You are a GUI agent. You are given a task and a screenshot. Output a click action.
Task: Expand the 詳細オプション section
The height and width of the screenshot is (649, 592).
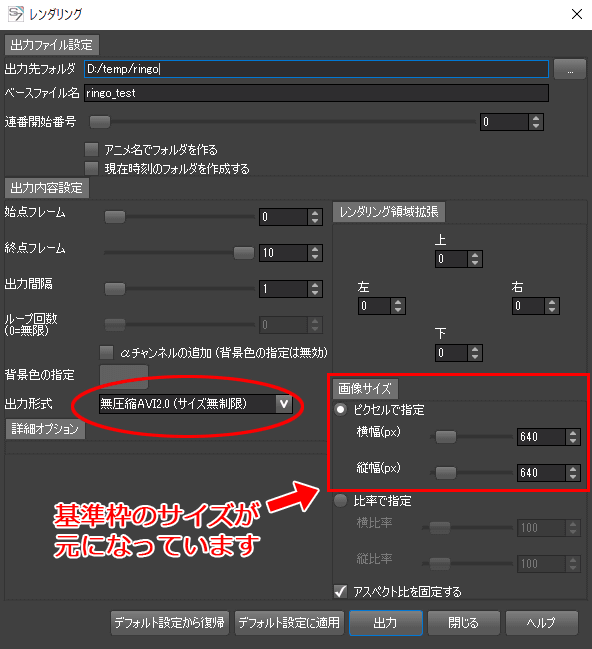45,429
